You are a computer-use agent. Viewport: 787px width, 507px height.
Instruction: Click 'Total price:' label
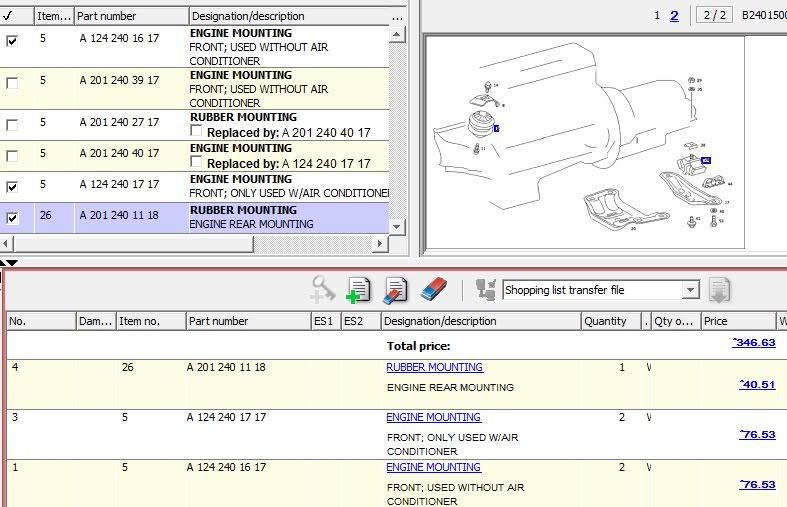[x=419, y=346]
